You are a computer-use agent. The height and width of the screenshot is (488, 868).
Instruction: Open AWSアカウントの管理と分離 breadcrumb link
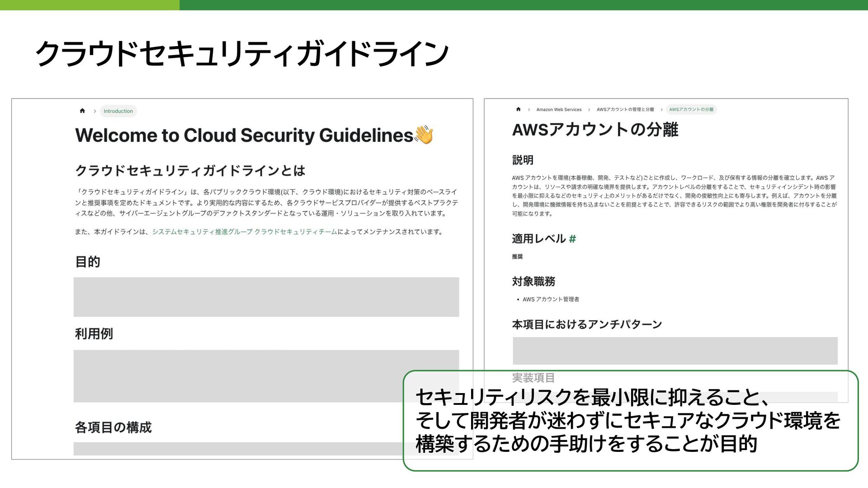[x=625, y=110]
